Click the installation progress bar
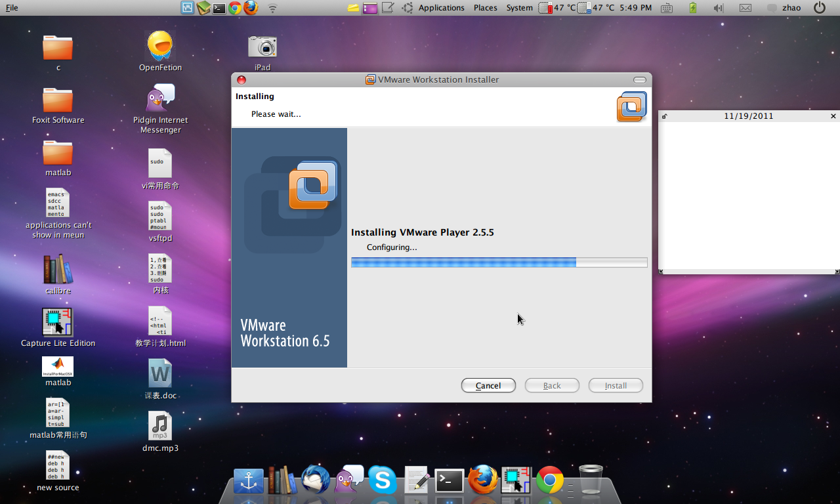840x504 pixels. pos(499,262)
